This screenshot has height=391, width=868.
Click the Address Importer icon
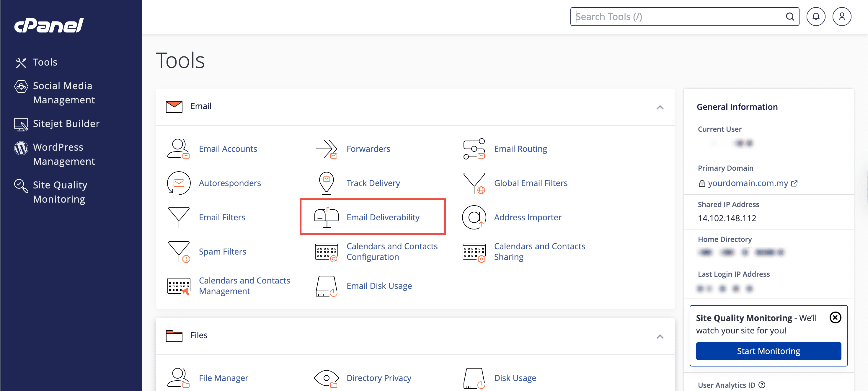[x=474, y=217]
